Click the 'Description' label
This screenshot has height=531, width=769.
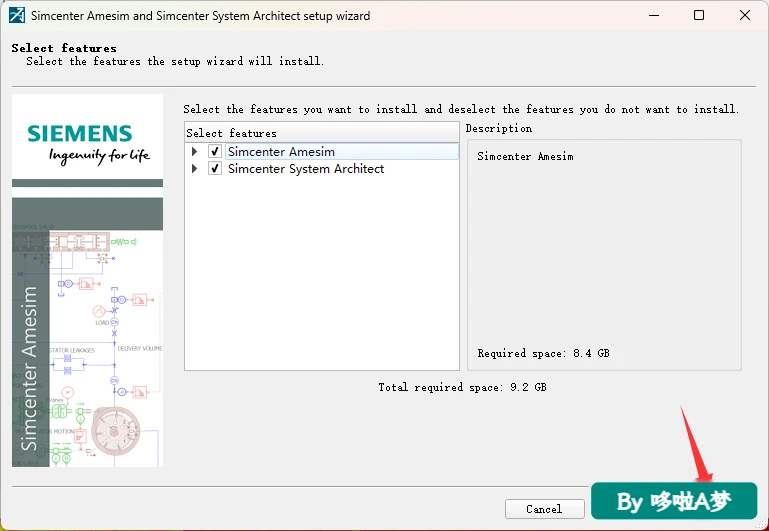click(499, 128)
